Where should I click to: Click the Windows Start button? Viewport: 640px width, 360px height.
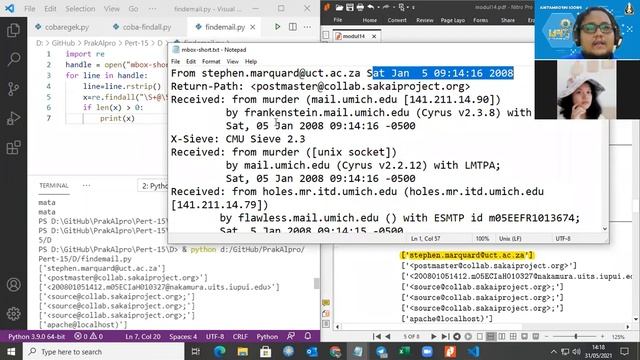[11, 351]
